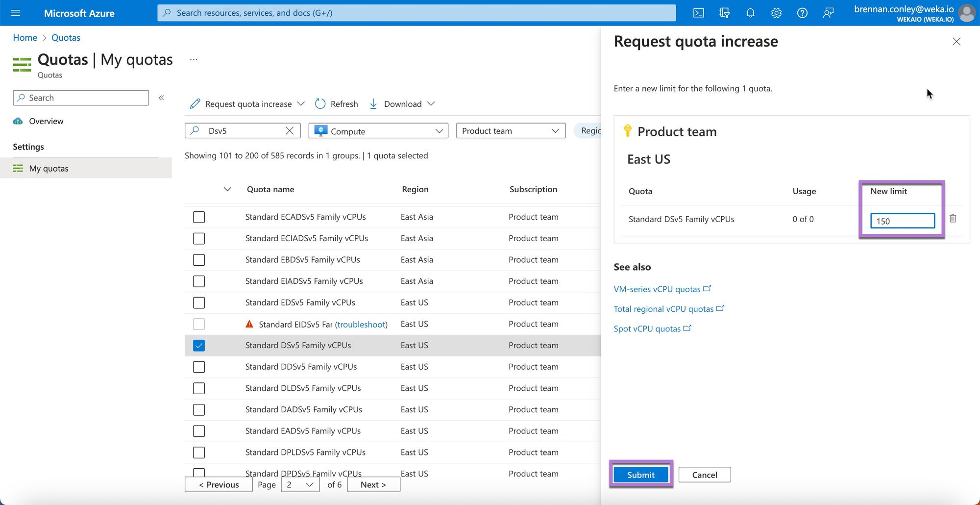Uncheck Standard DSv5 Family vCPUs checkbox
Image resolution: width=980 pixels, height=505 pixels.
pos(199,346)
